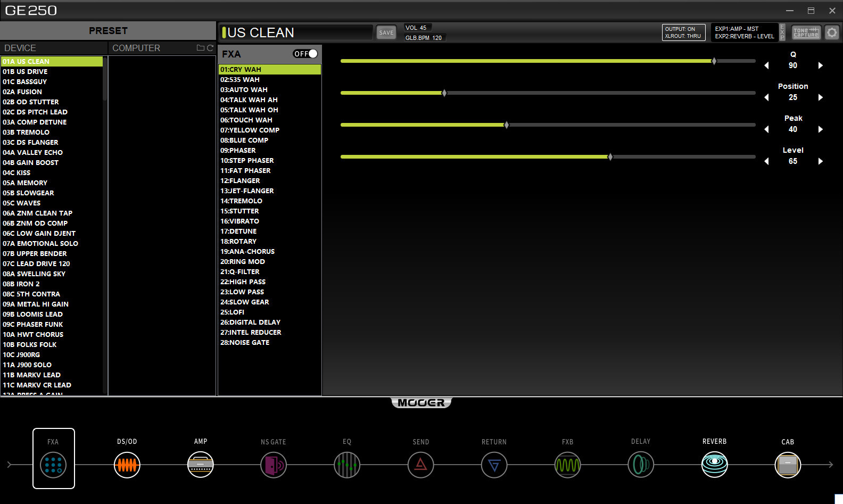Load preset 03B TREMOLO
The width and height of the screenshot is (843, 504).
(52, 133)
